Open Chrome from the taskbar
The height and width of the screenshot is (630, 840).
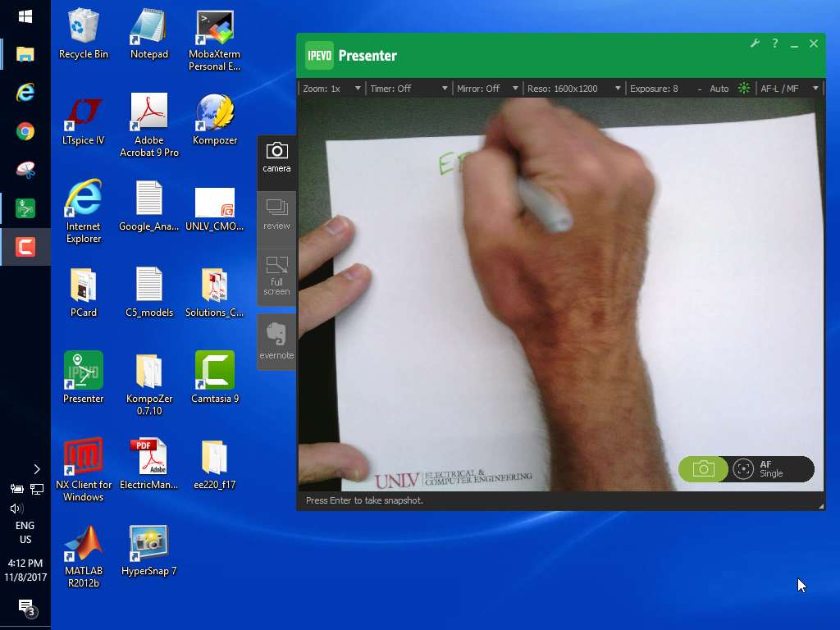click(25, 131)
